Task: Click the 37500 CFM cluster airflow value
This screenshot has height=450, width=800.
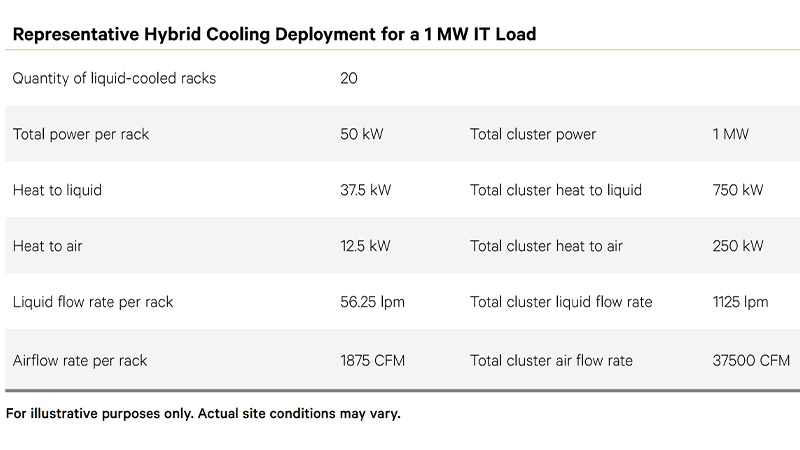Action: (x=751, y=360)
